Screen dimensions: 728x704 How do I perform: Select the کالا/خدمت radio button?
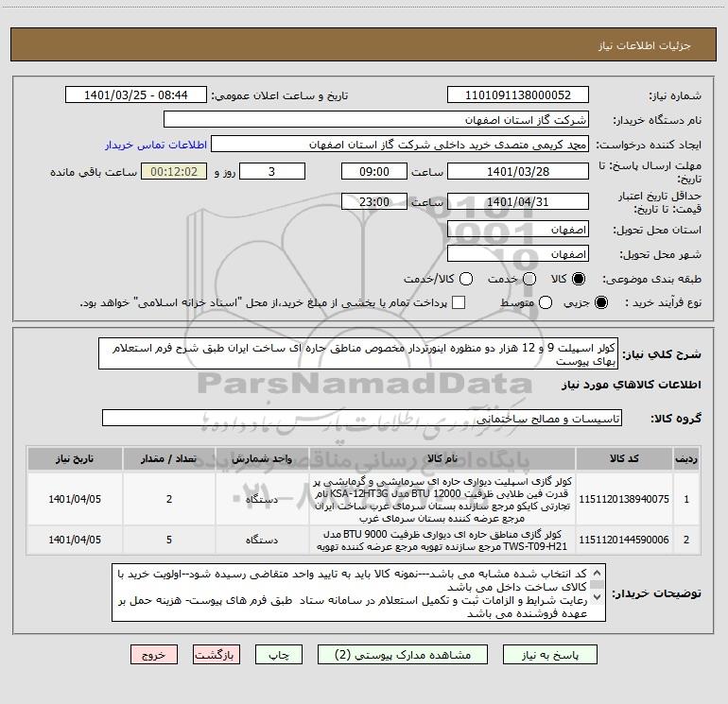pyautogui.click(x=466, y=279)
